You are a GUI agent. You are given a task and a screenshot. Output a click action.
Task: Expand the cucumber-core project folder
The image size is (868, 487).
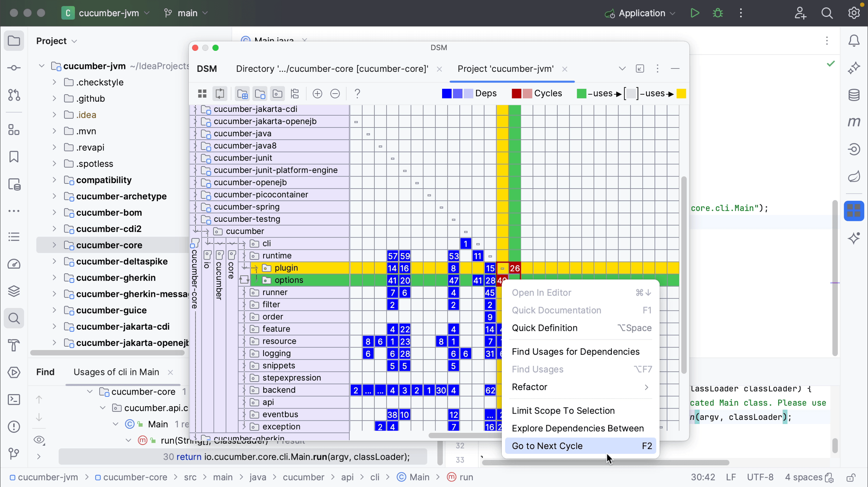tap(54, 245)
